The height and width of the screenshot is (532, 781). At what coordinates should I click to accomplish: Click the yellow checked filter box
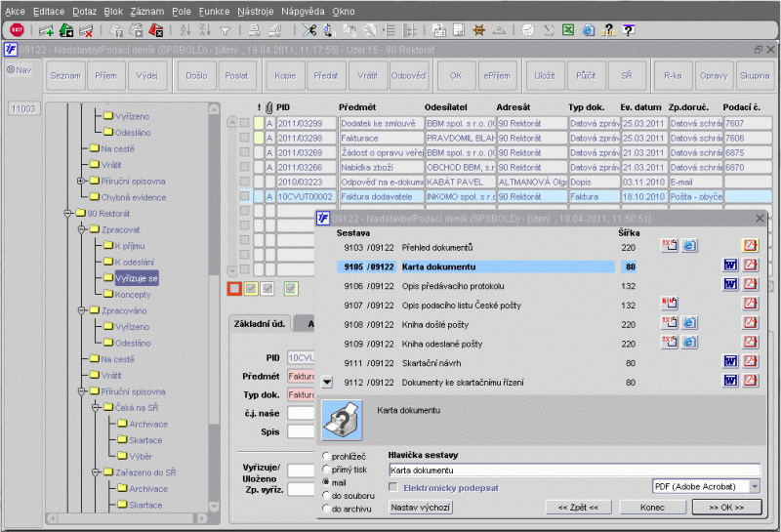(x=251, y=288)
